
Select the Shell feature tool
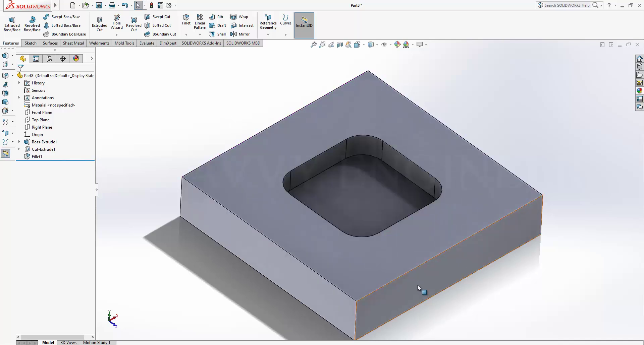click(x=217, y=34)
